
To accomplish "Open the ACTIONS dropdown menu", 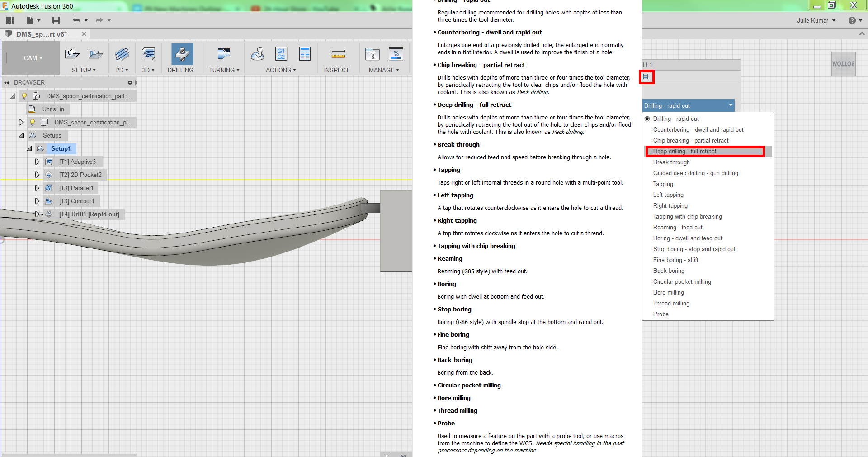I will point(281,70).
